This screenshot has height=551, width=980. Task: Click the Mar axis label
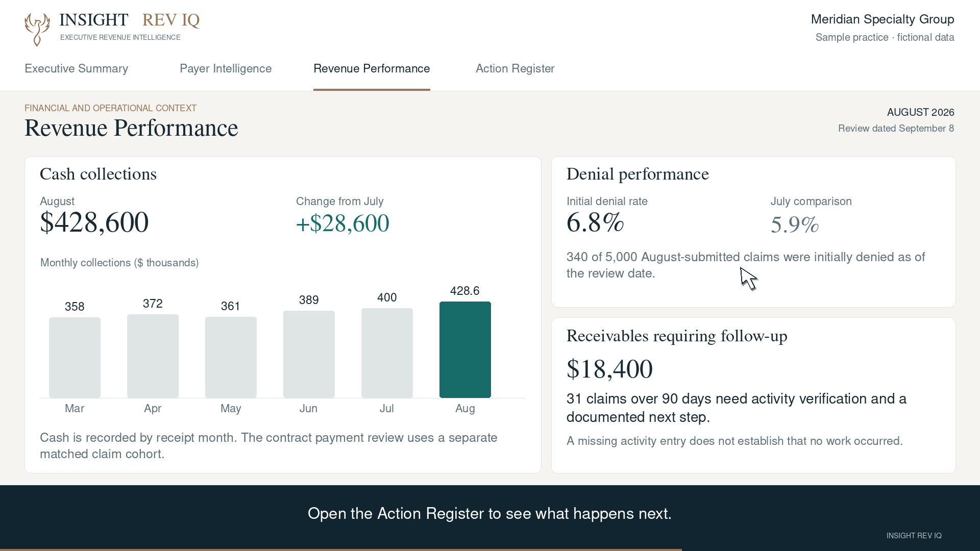point(75,409)
